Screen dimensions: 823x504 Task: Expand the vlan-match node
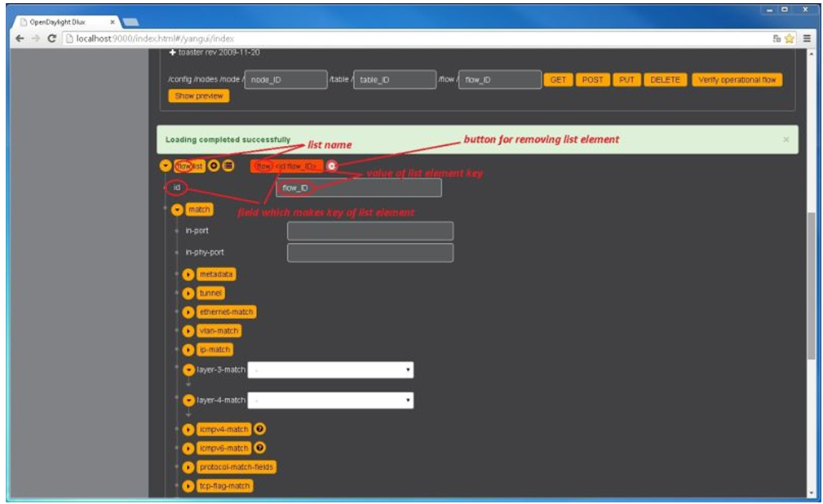pyautogui.click(x=188, y=331)
